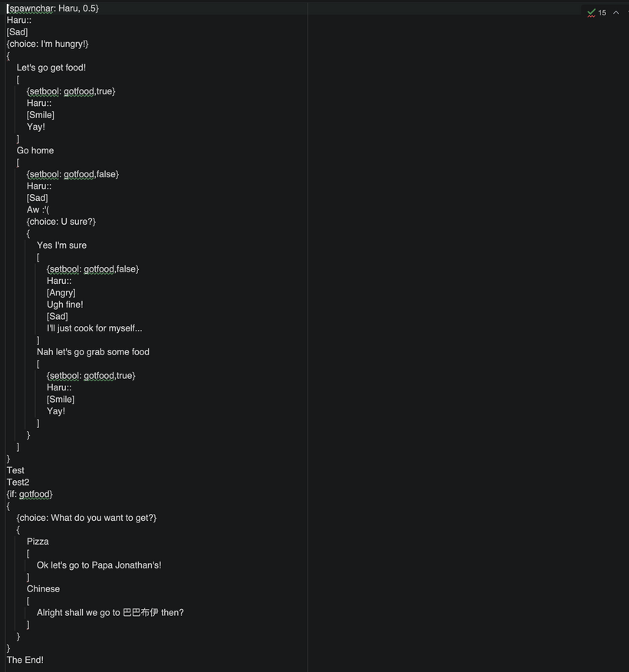The width and height of the screenshot is (629, 672).
Task: Click the "Test2" line
Action: 18,483
